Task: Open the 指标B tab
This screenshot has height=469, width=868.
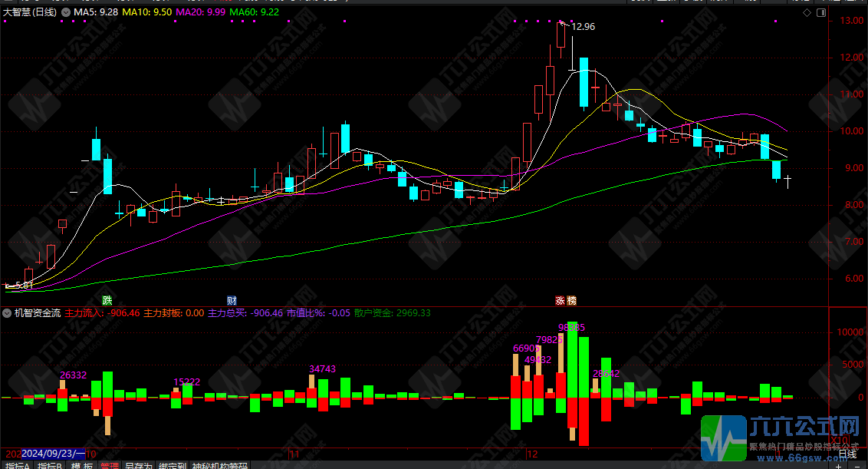Action: click(x=50, y=465)
